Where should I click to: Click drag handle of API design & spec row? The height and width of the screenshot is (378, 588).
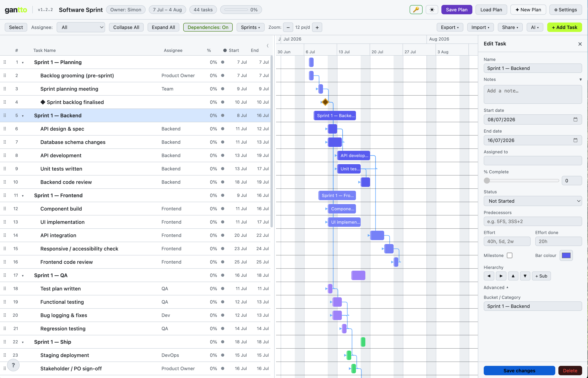(x=5, y=129)
